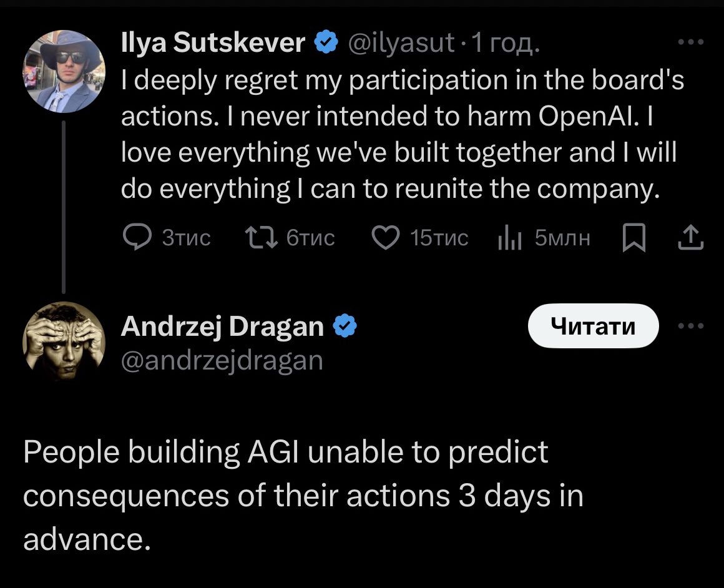This screenshot has width=724, height=588.
Task: Click Andrzej Dragan's blue verified badge
Action: pos(345,326)
